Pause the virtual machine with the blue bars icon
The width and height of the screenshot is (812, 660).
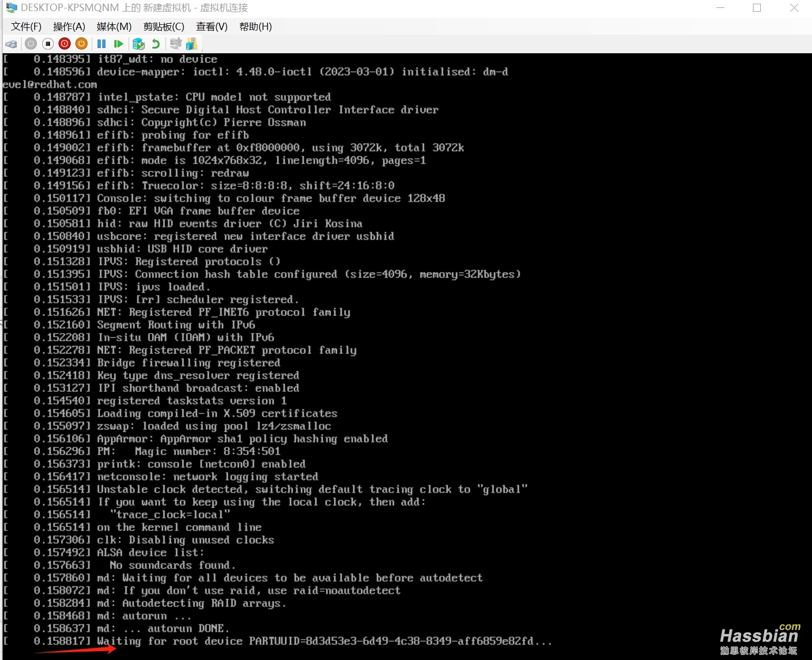coord(102,44)
